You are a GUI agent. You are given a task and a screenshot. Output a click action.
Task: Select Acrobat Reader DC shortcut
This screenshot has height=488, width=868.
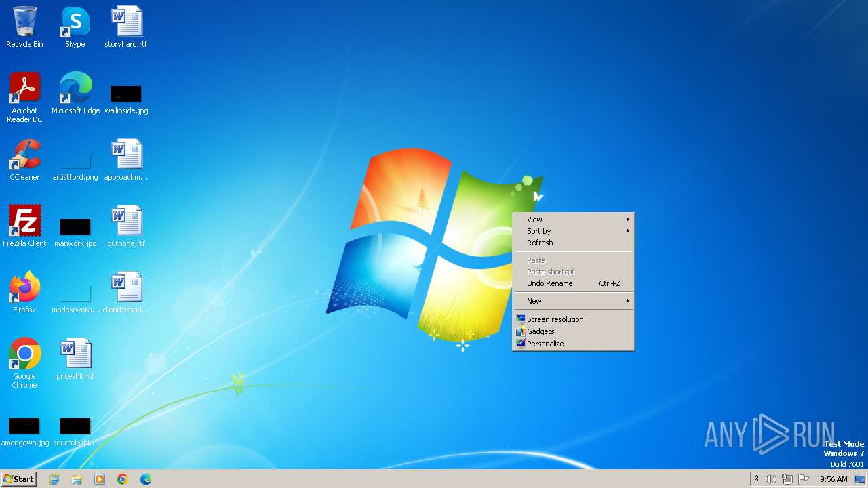pos(24,97)
